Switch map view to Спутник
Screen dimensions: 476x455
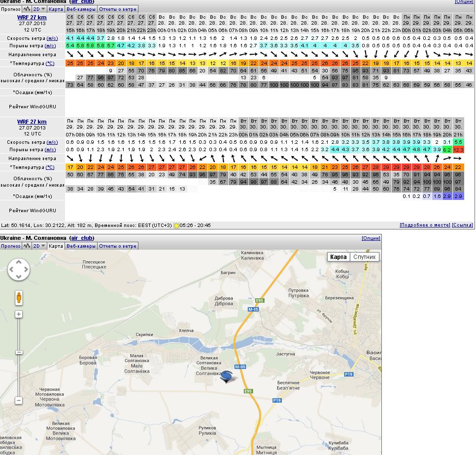pos(364,257)
